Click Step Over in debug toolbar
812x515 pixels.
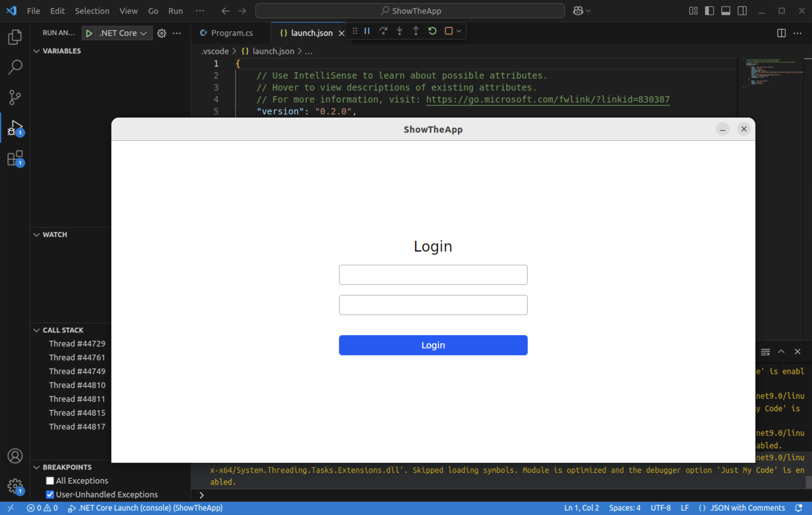tap(383, 31)
